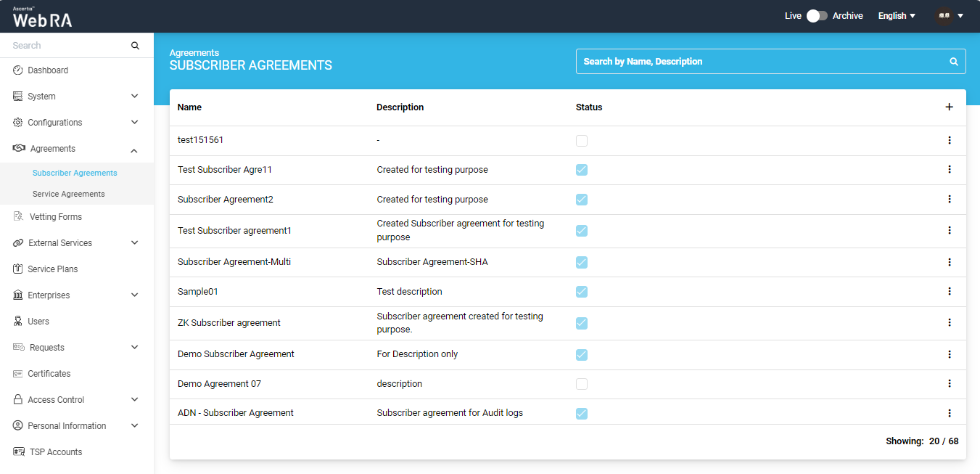The height and width of the screenshot is (474, 980).
Task: Click the magnifier icon in sidebar search
Action: [x=135, y=46]
